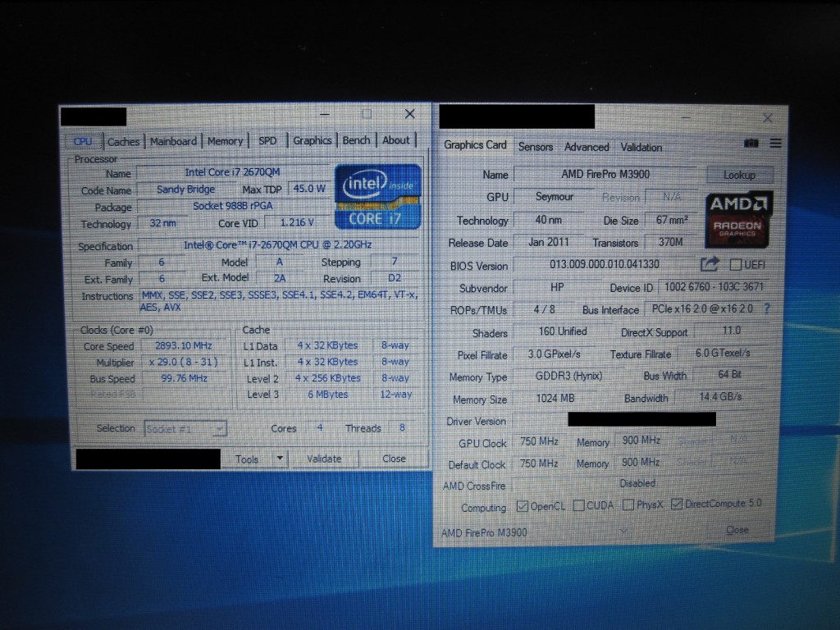Click the Device ID '1002 6760 - 103C 3671'
The height and width of the screenshot is (630, 840).
click(714, 286)
